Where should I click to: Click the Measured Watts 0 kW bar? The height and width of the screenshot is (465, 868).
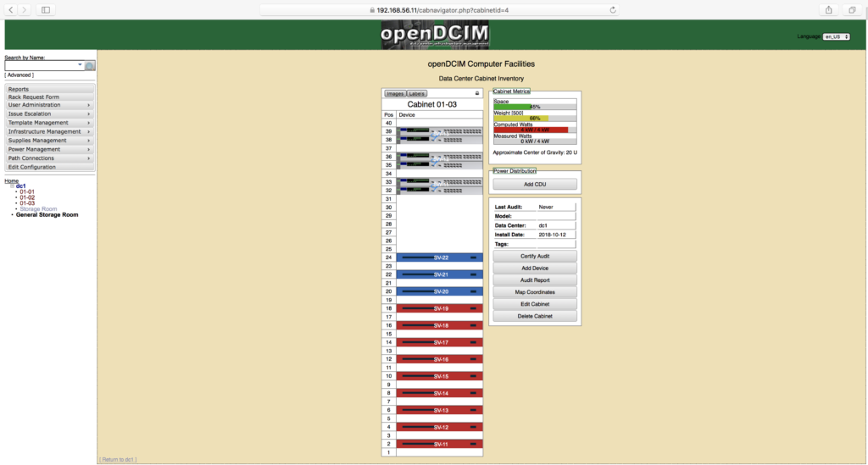535,141
